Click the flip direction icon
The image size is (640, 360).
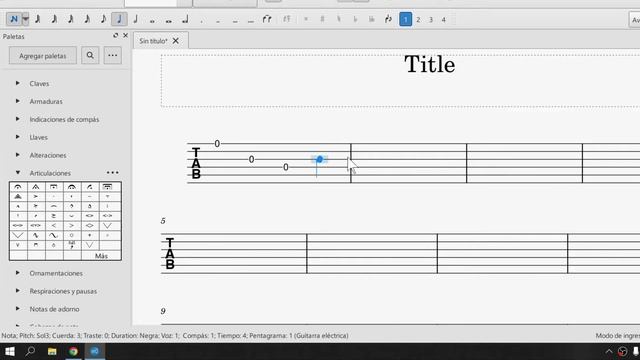pos(388,19)
